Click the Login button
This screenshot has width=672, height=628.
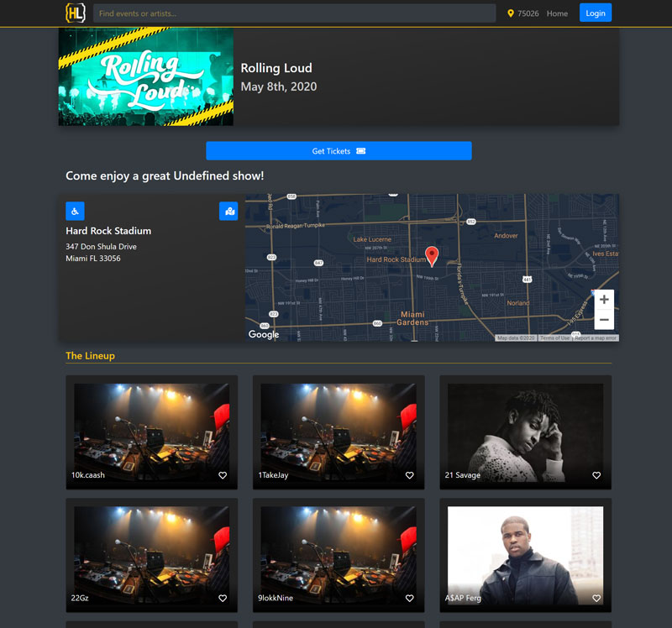(x=596, y=13)
